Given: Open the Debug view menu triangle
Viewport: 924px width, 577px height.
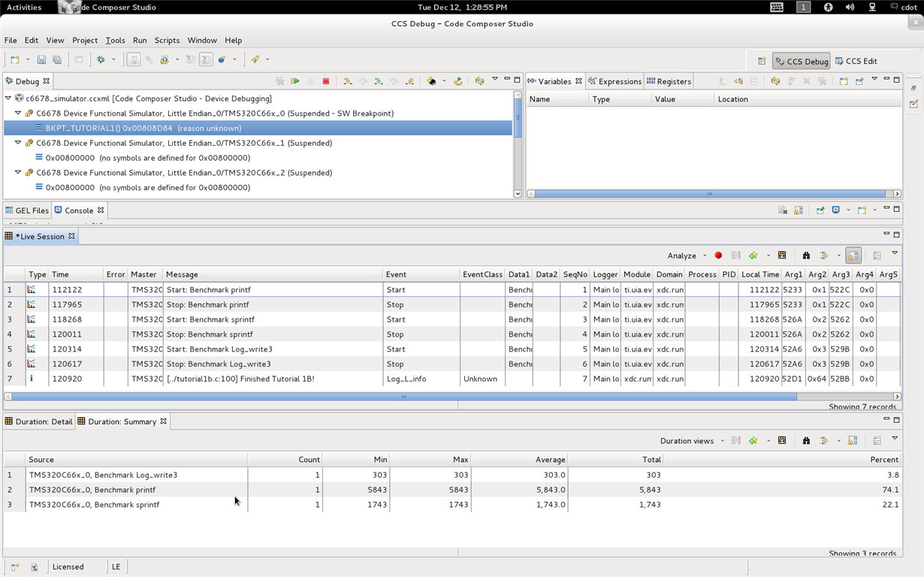Looking at the screenshot, I should click(494, 79).
